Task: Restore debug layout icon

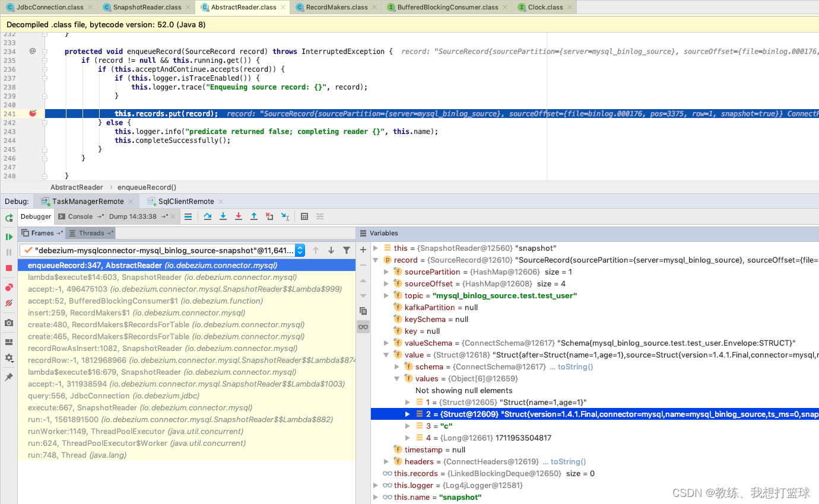Action: (x=9, y=342)
